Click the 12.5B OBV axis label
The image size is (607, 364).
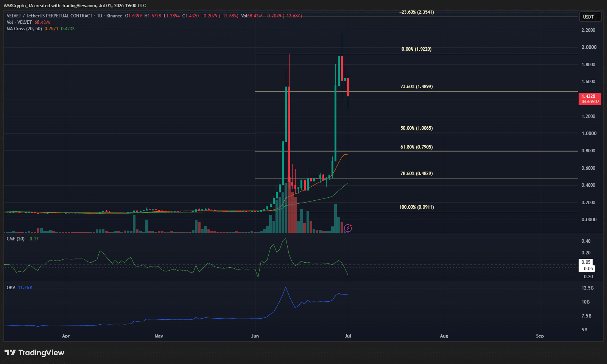[x=588, y=288]
